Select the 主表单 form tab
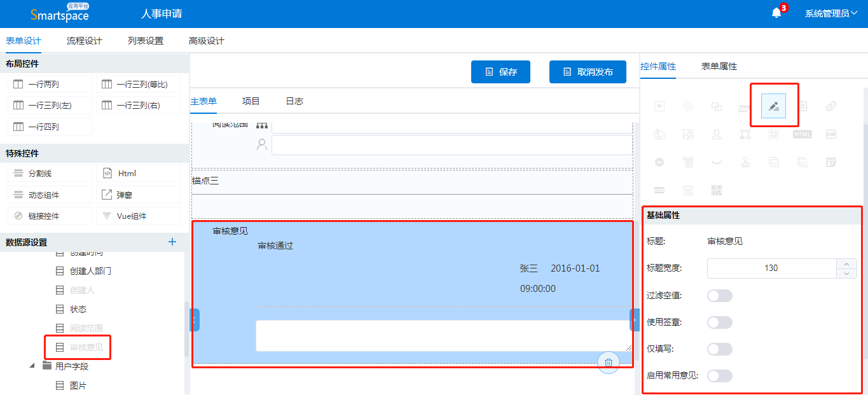This screenshot has width=868, height=395. tap(203, 101)
